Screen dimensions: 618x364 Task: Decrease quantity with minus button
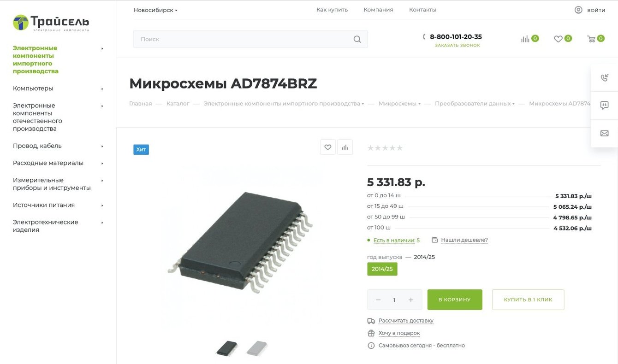378,300
